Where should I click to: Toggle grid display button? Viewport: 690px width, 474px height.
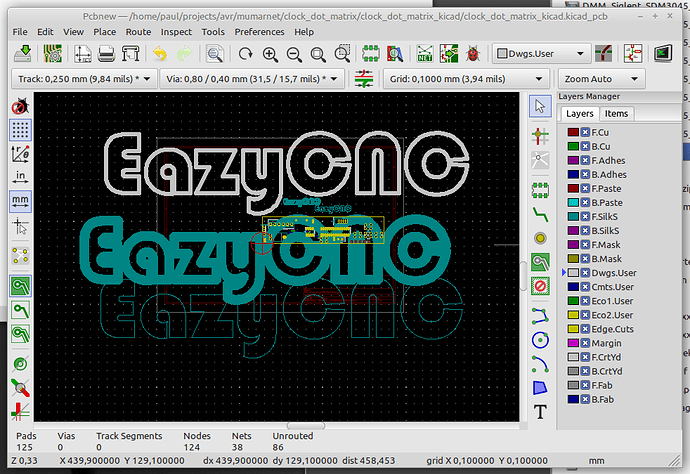(x=20, y=130)
